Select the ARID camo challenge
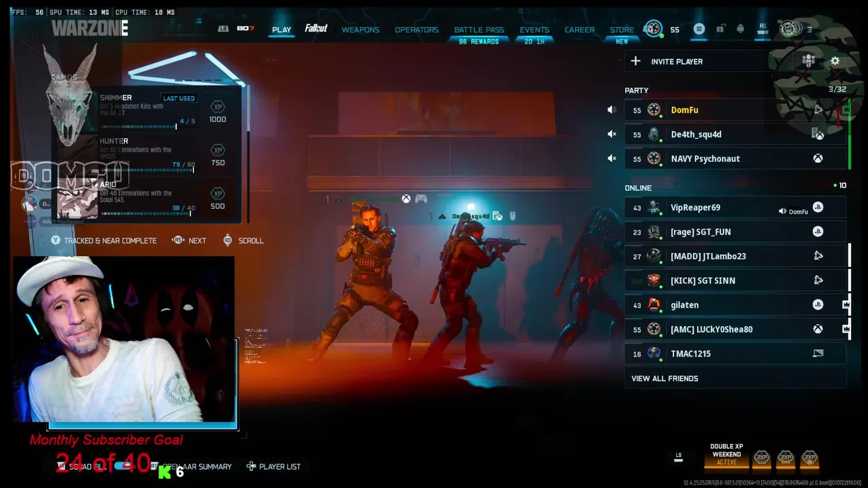 (149, 198)
